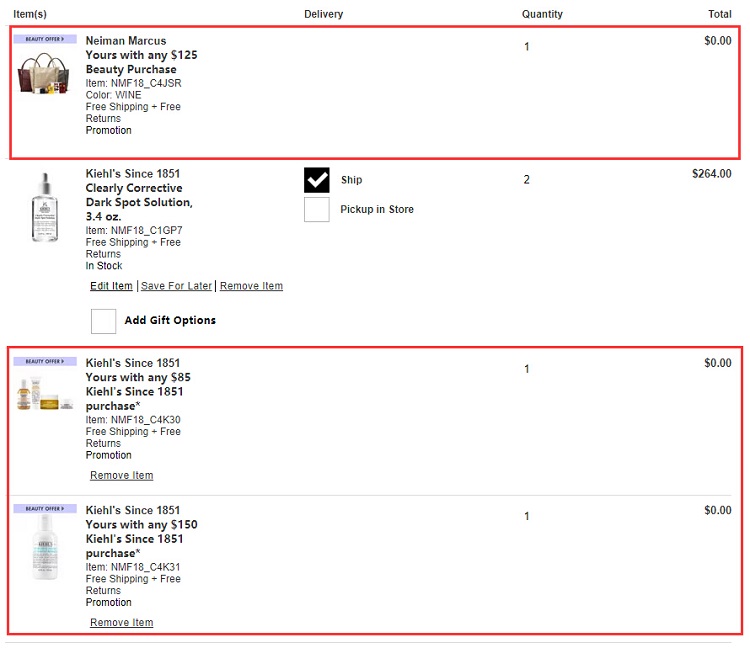Select the Pickup in Store checkbox
The height and width of the screenshot is (648, 750).
pos(317,209)
